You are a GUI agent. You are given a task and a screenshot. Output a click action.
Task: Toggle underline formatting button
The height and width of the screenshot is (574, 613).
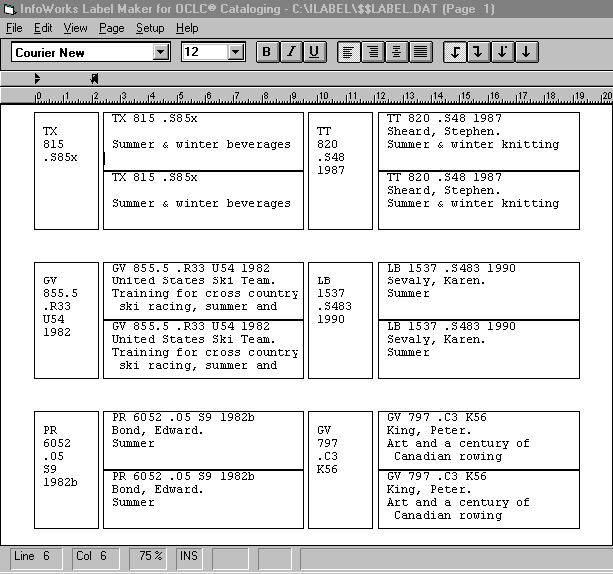314,52
